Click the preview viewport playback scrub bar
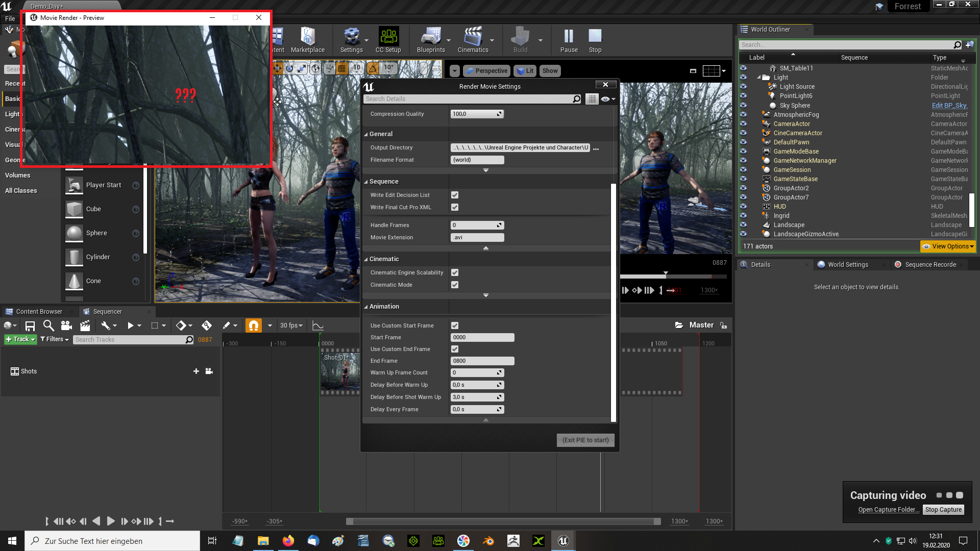 [x=673, y=277]
